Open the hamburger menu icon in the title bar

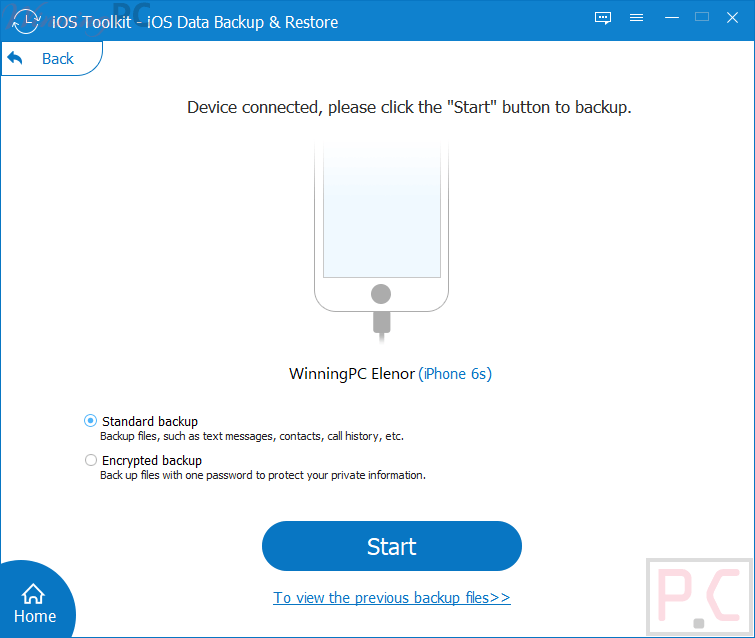tap(636, 18)
